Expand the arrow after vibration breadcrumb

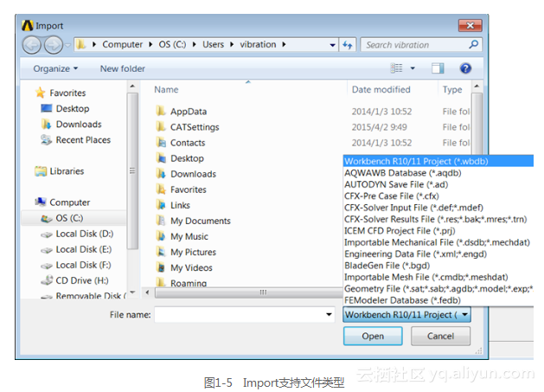pos(284,44)
